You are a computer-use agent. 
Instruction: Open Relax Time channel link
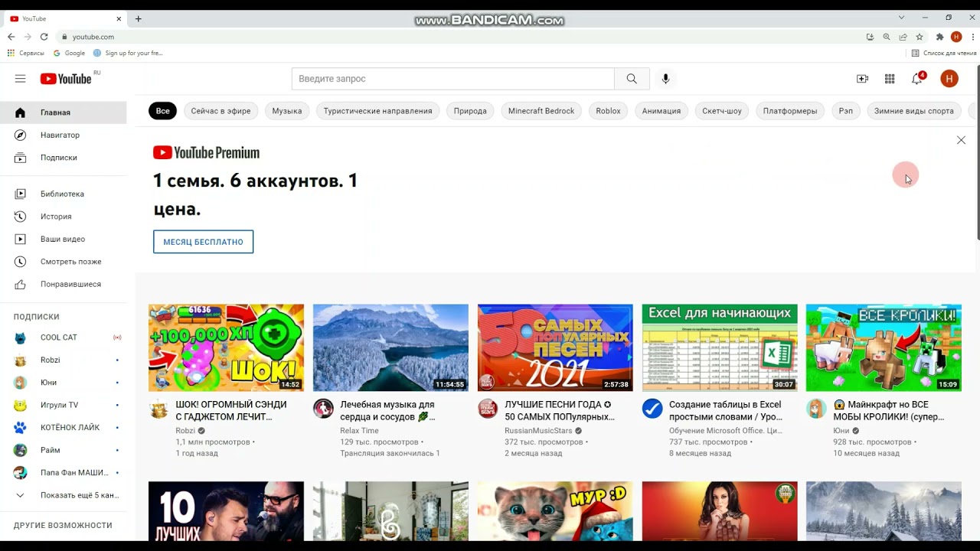point(359,431)
